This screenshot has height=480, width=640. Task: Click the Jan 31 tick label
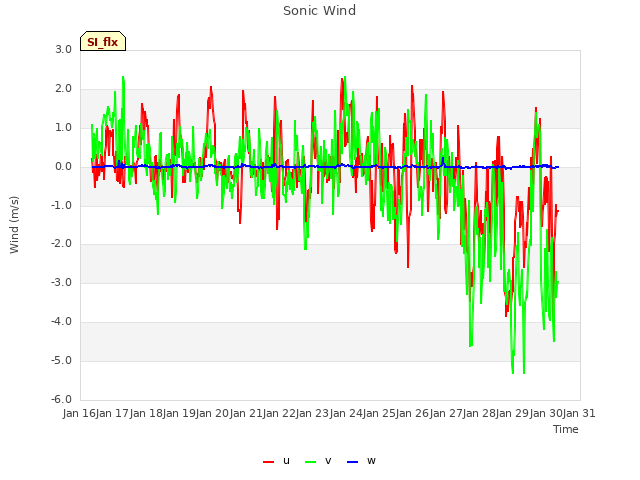click(579, 413)
